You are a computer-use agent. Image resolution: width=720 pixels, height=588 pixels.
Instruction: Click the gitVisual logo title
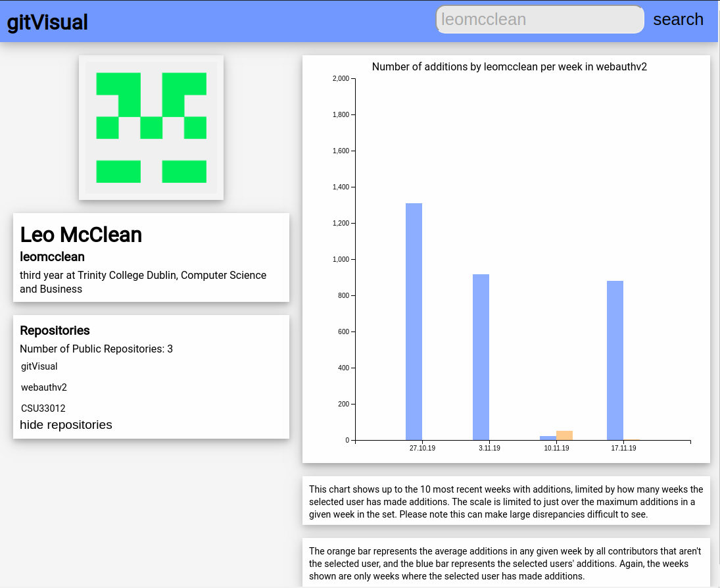tap(47, 22)
